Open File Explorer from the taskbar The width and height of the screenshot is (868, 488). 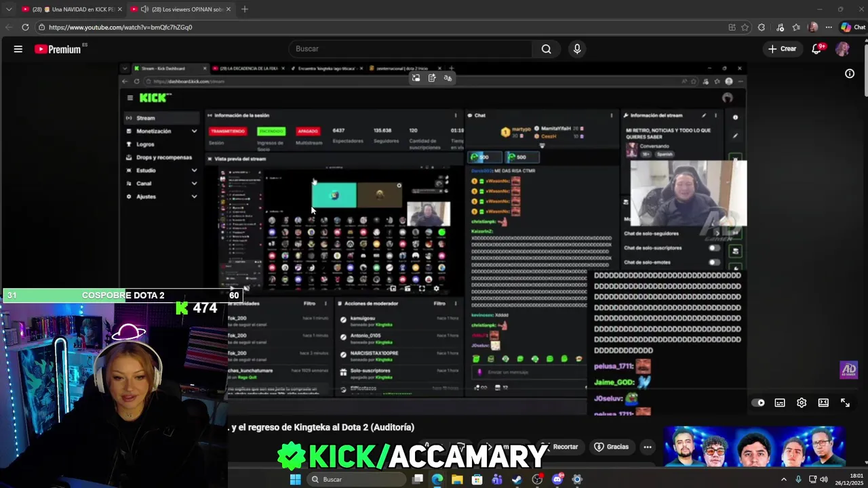click(457, 479)
